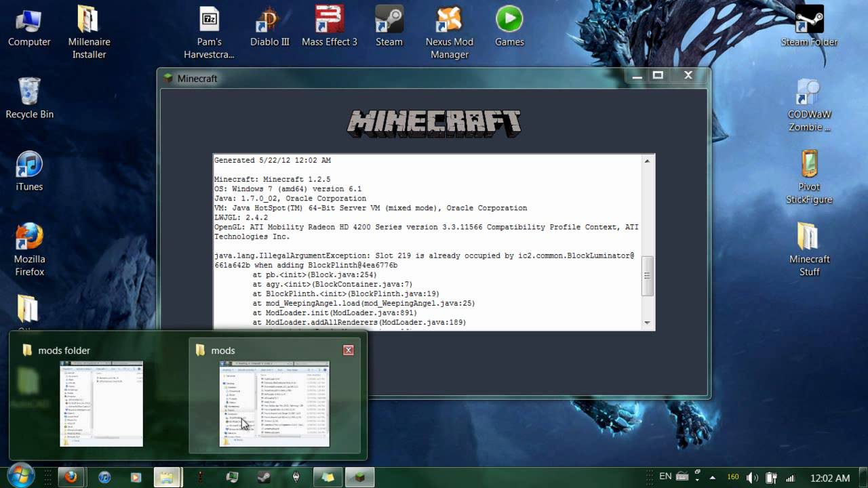Open the Millenaire Installer folder icon
This screenshot has height=488, width=868.
pyautogui.click(x=89, y=33)
